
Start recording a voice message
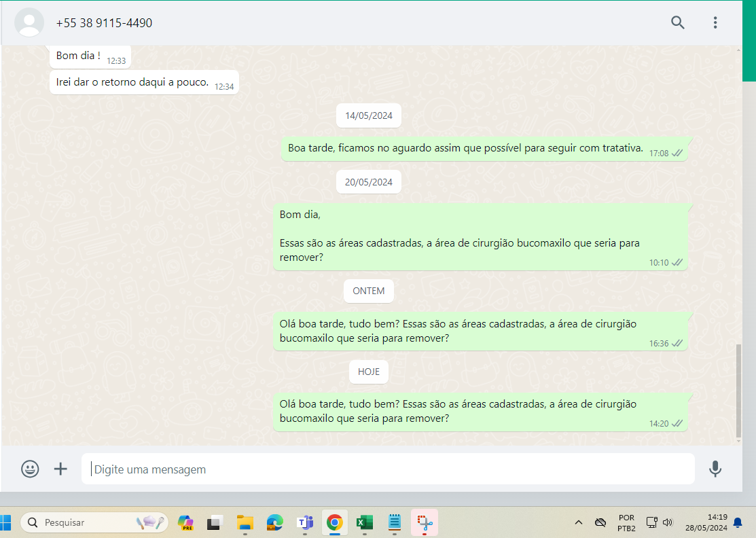715,469
